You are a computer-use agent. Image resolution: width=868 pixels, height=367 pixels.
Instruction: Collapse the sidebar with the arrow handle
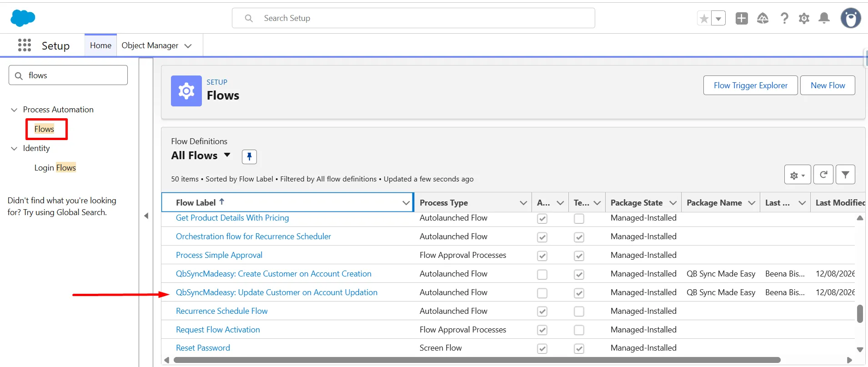point(146,216)
